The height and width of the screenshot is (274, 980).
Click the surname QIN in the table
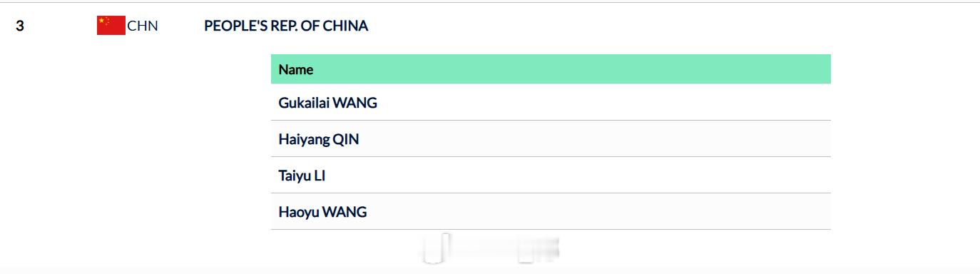pos(346,140)
